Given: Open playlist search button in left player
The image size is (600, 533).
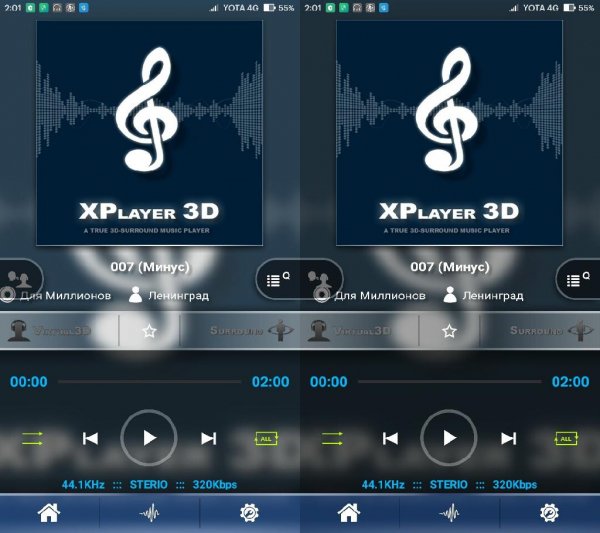Looking at the screenshot, I should click(x=278, y=279).
